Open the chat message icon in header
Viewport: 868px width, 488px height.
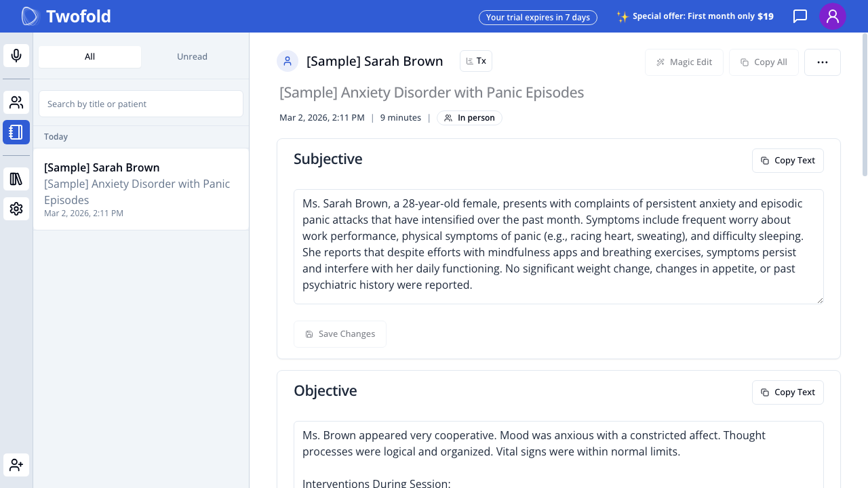800,16
